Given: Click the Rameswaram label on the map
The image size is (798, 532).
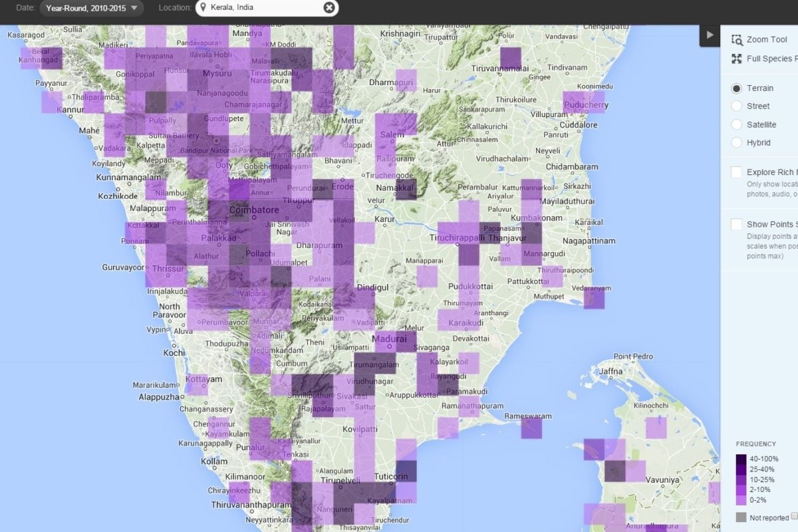Looking at the screenshot, I should pos(529,416).
